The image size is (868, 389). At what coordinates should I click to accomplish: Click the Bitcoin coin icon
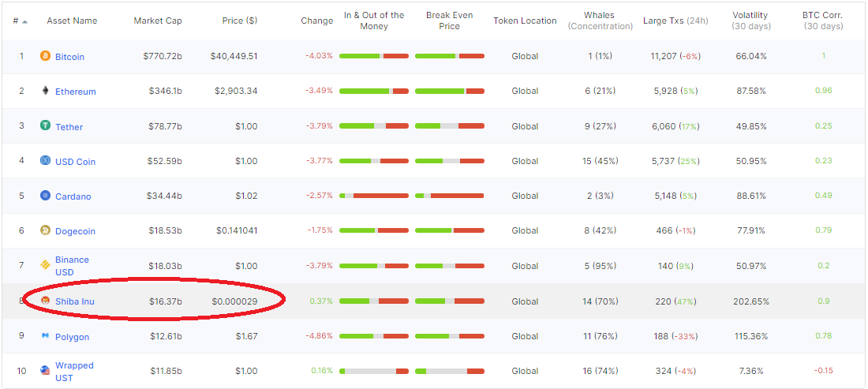pos(46,56)
